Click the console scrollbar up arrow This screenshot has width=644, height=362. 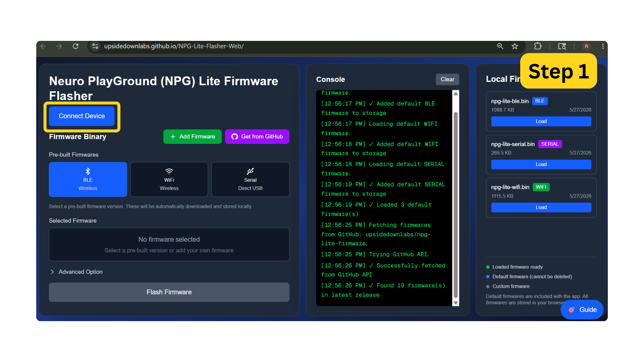(455, 94)
